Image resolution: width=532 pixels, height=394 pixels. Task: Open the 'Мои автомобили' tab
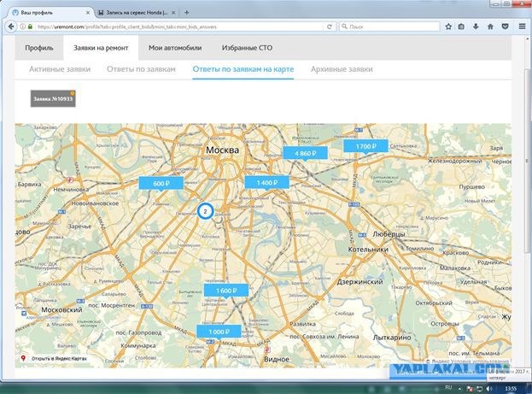(175, 48)
